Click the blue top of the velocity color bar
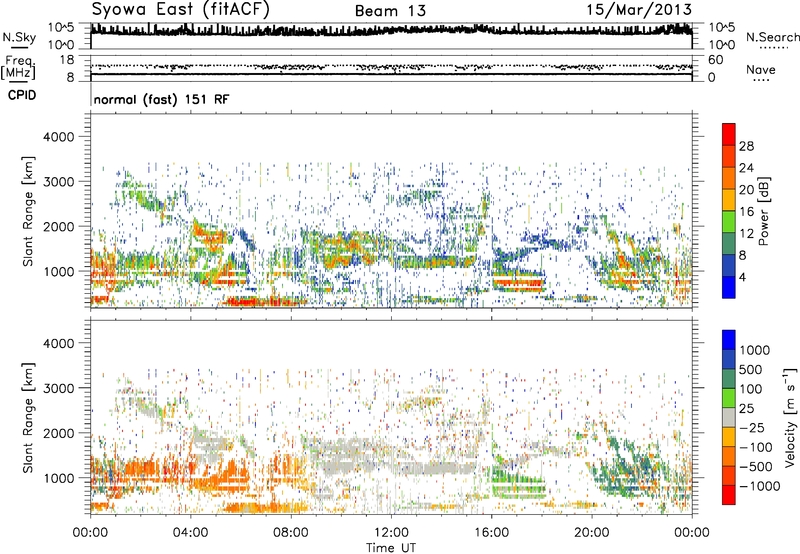This screenshot has width=800, height=554. tap(729, 340)
